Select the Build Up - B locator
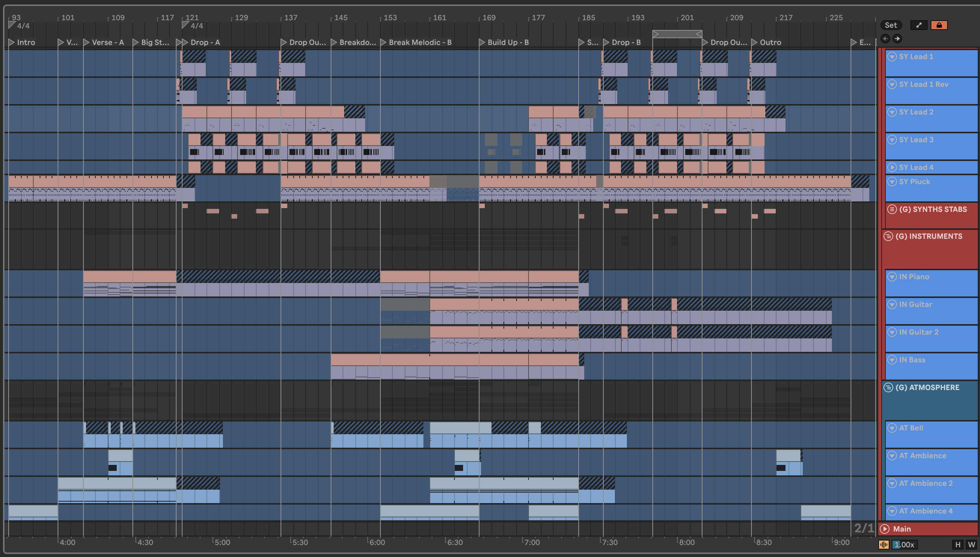980x557 pixels. [508, 42]
